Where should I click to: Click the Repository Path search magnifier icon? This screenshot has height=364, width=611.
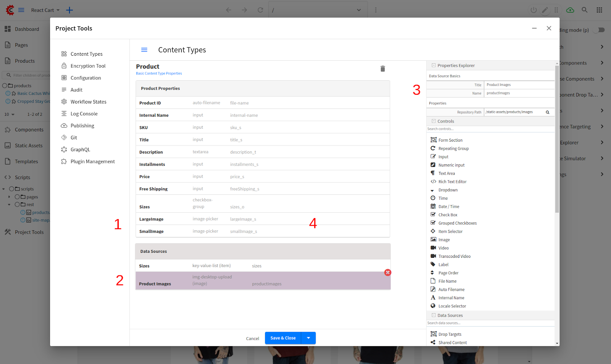pos(547,112)
